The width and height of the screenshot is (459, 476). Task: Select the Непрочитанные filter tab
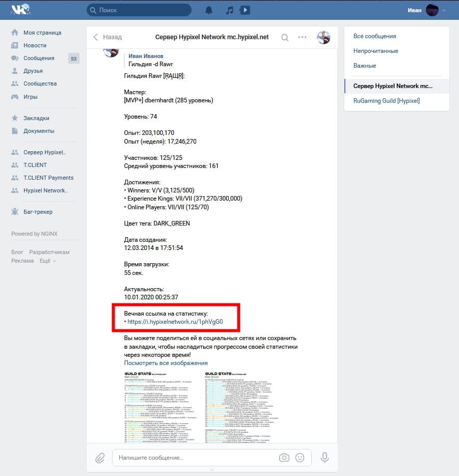point(375,51)
